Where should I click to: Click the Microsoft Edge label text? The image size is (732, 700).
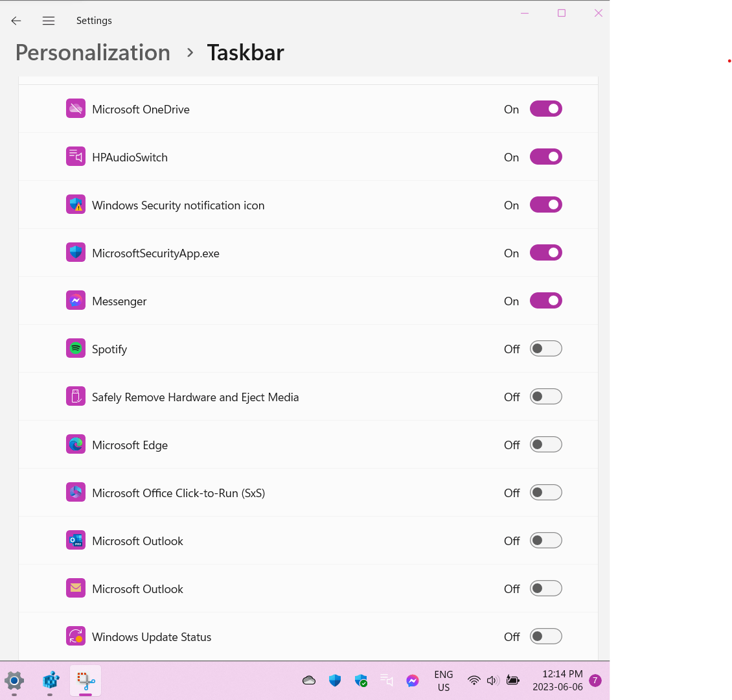[x=130, y=445]
